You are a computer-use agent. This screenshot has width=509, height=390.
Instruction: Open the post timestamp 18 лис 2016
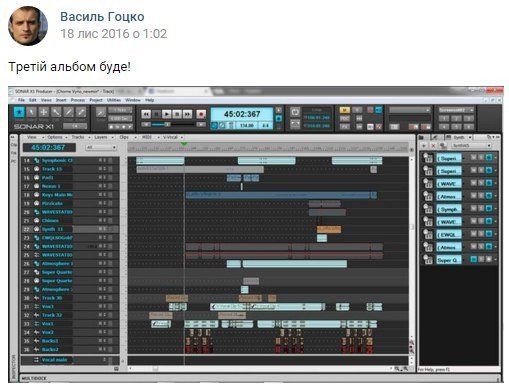(113, 33)
